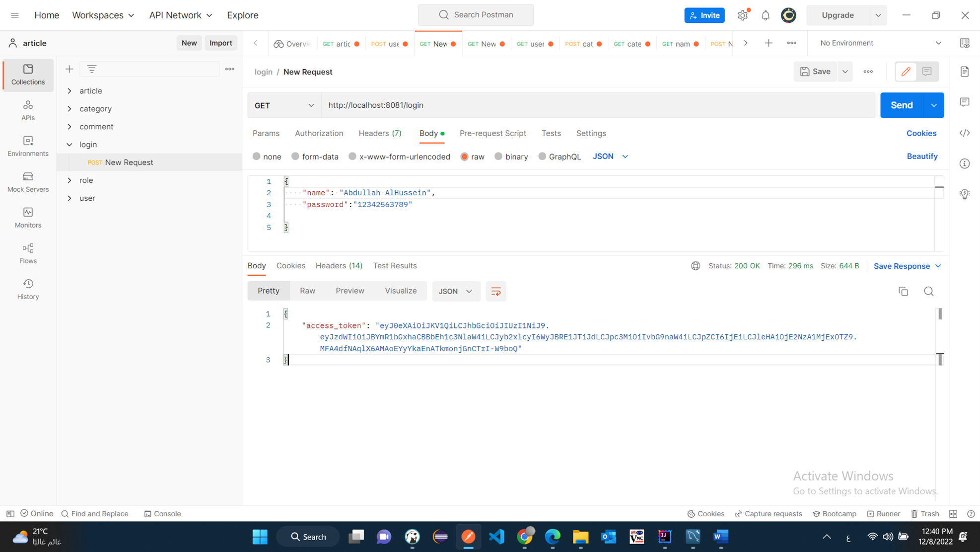Click the request URL field

(x=598, y=105)
